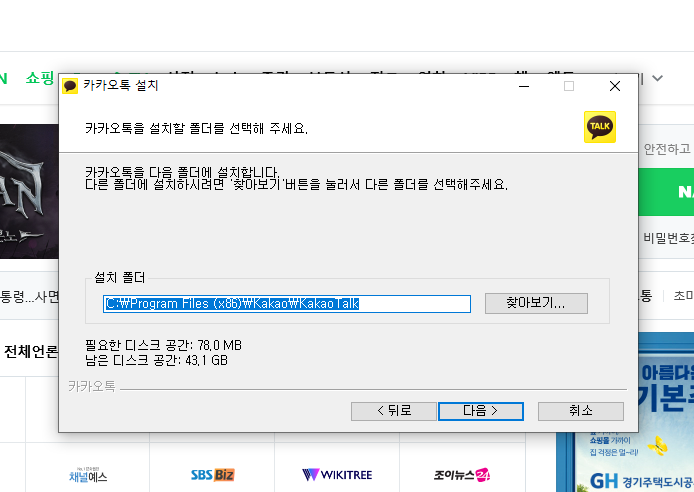
Task: Click the 전체언론 heading in the browser page
Action: tap(31, 352)
